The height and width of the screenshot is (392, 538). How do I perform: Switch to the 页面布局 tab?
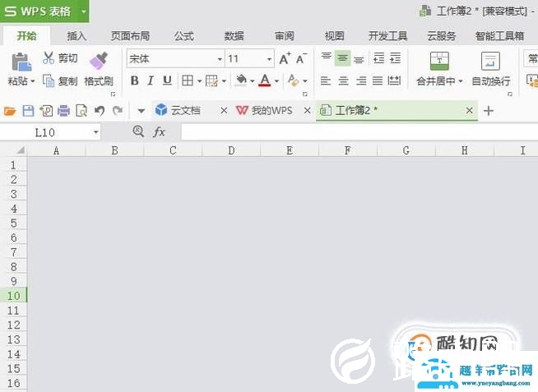point(130,36)
